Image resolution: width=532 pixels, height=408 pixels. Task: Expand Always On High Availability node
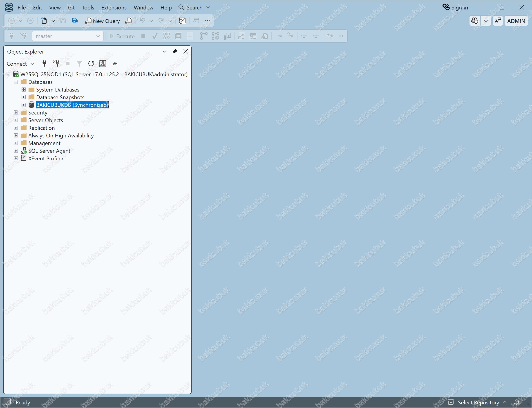click(16, 136)
